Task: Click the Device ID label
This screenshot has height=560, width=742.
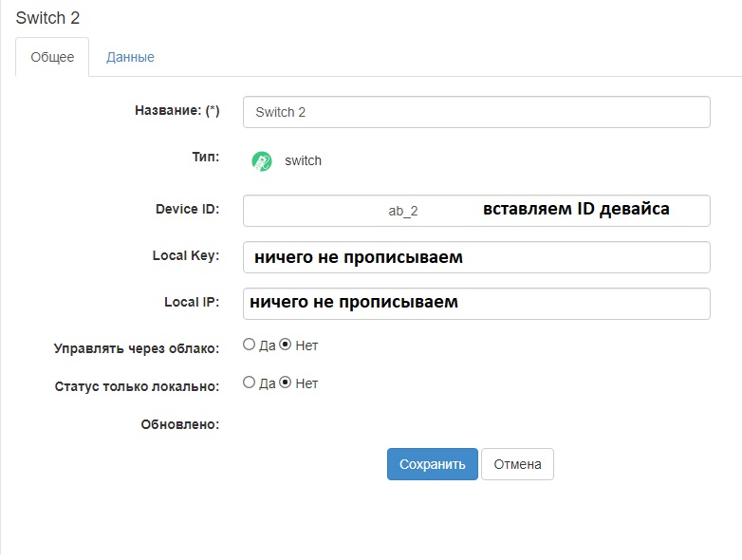Action: point(187,209)
